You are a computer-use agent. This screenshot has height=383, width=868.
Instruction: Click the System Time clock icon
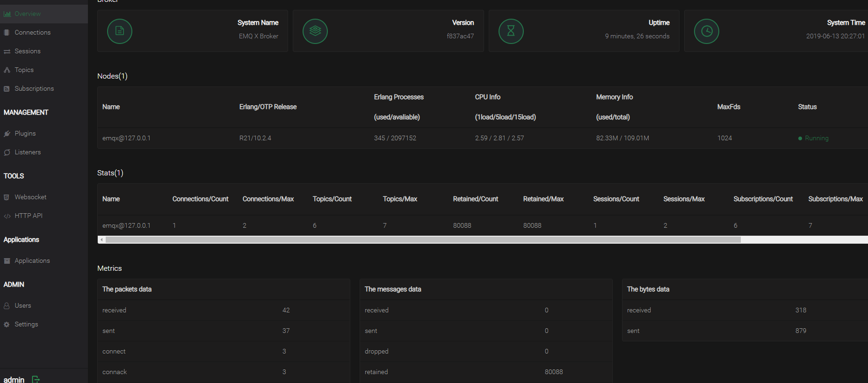707,31
